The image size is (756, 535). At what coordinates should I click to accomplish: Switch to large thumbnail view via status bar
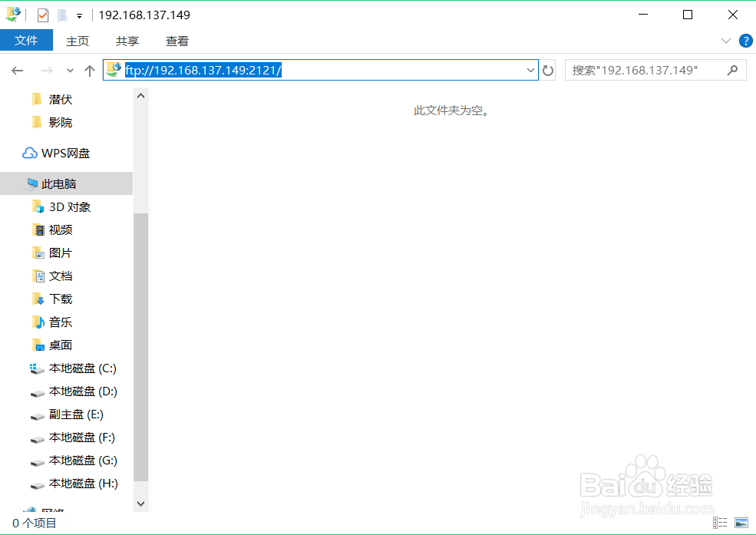(740, 523)
